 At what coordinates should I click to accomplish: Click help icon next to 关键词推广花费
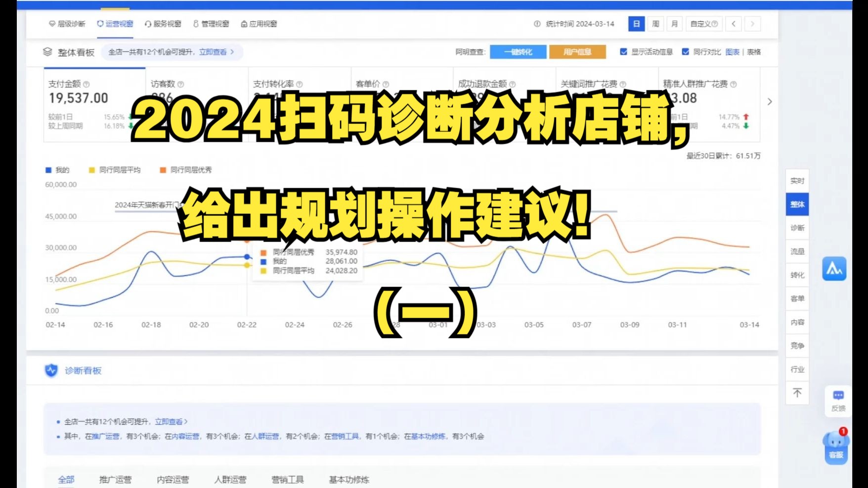pyautogui.click(x=623, y=84)
